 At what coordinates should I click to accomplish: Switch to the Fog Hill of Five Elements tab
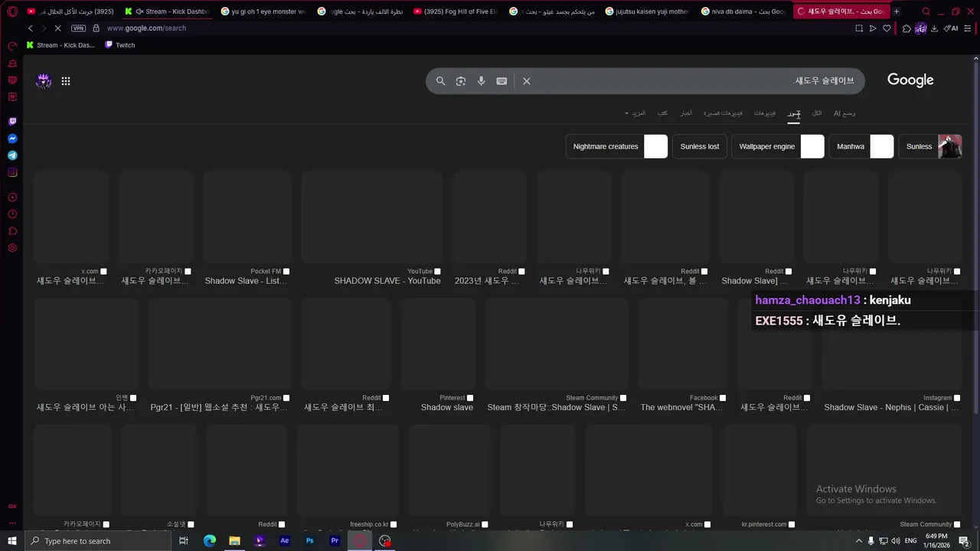point(456,11)
